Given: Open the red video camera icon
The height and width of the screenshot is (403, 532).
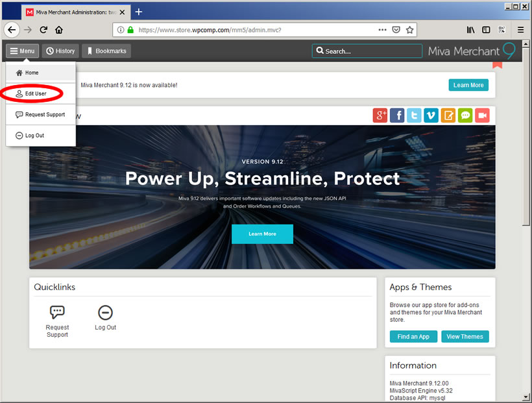Looking at the screenshot, I should click(481, 116).
